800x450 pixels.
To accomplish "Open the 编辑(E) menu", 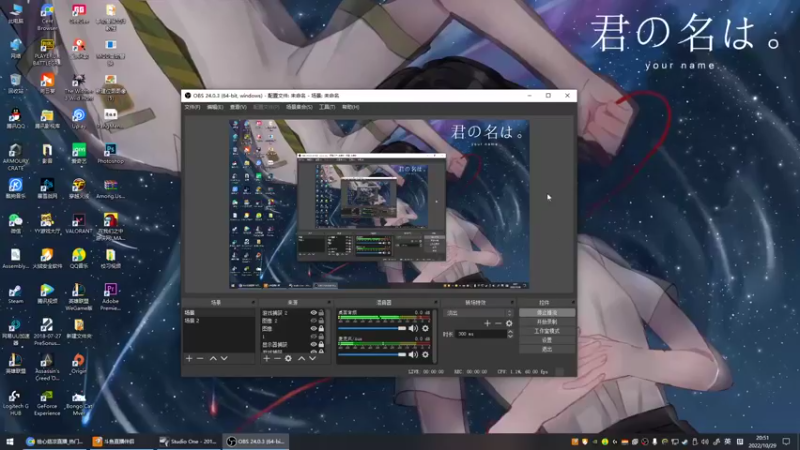I will (x=215, y=107).
